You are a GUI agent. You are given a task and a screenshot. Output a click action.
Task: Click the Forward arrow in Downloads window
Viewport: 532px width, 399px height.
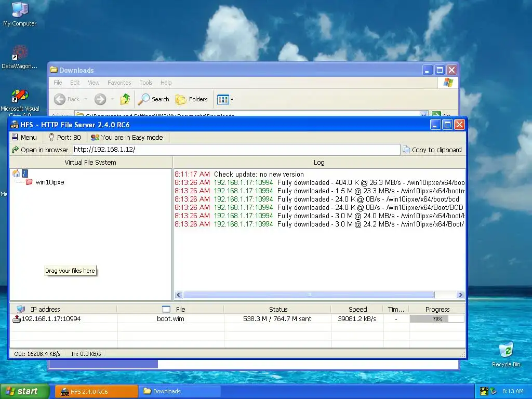coord(100,99)
